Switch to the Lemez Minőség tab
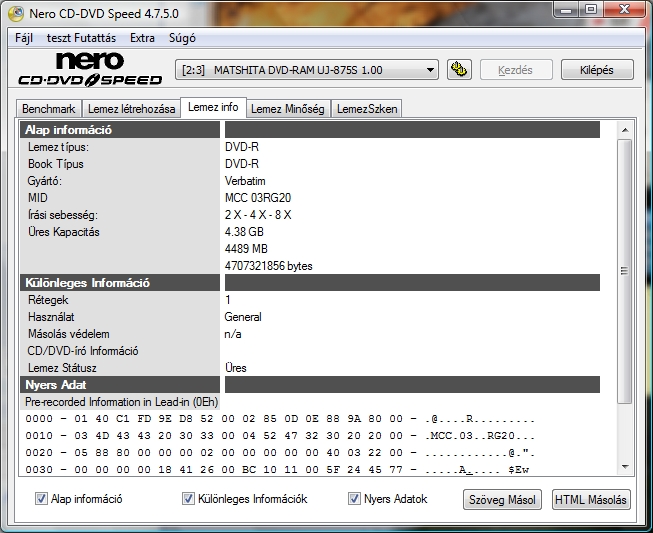This screenshot has width=653, height=533. pyautogui.click(x=288, y=109)
